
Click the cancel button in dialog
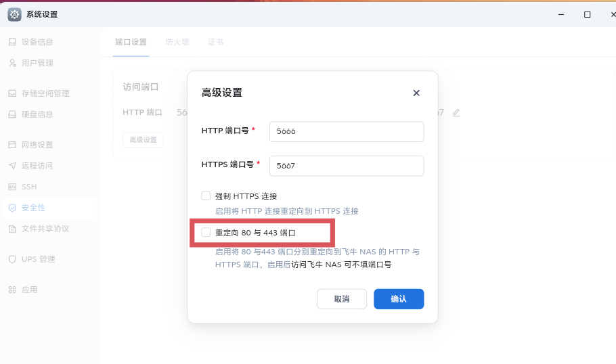[342, 299]
